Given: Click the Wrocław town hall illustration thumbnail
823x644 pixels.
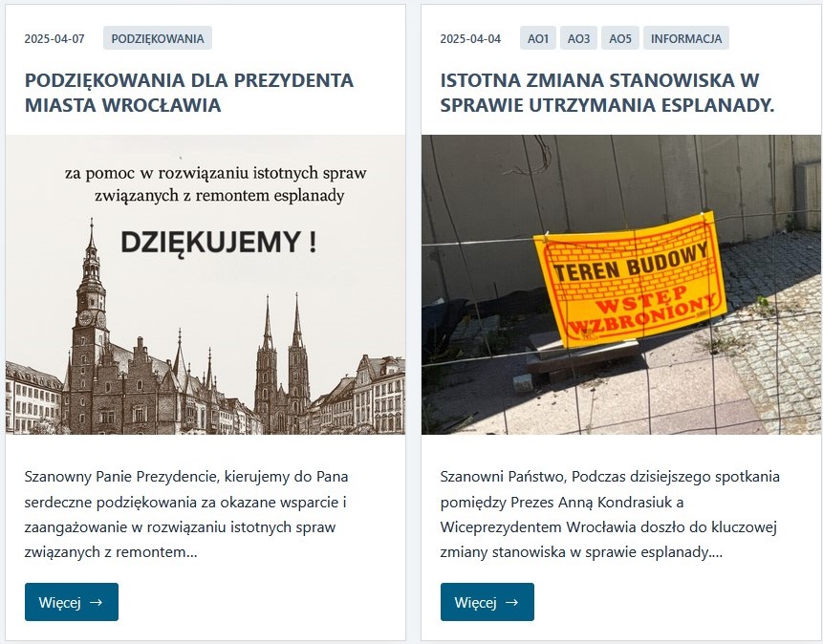Looking at the screenshot, I should point(206,285).
